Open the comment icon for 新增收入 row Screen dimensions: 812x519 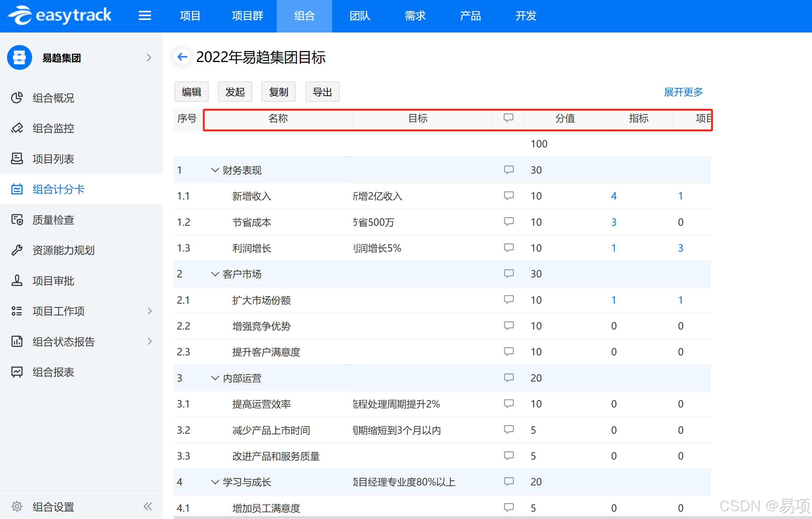(x=509, y=195)
